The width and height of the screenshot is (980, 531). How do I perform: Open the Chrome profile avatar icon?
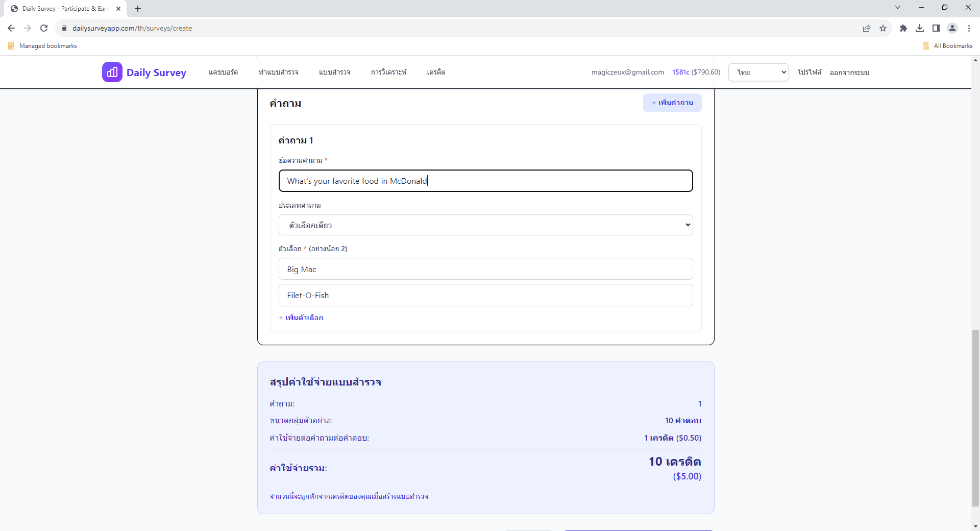coord(952,28)
